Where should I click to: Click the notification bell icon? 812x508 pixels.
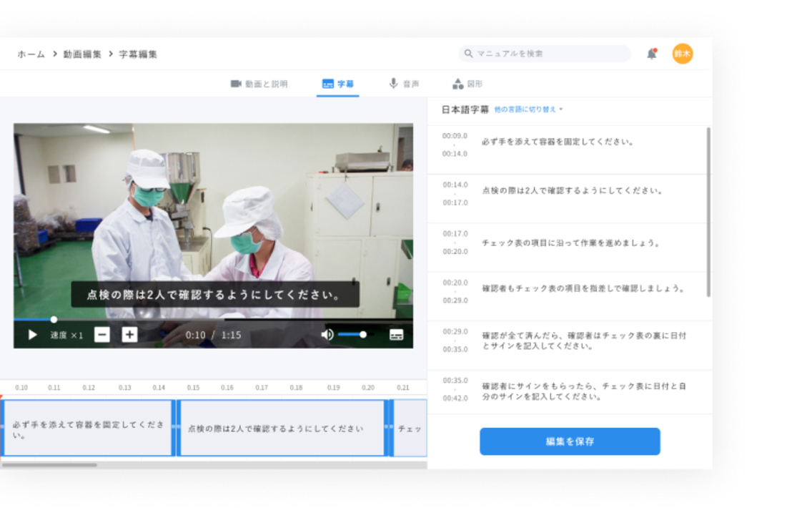[x=651, y=53]
